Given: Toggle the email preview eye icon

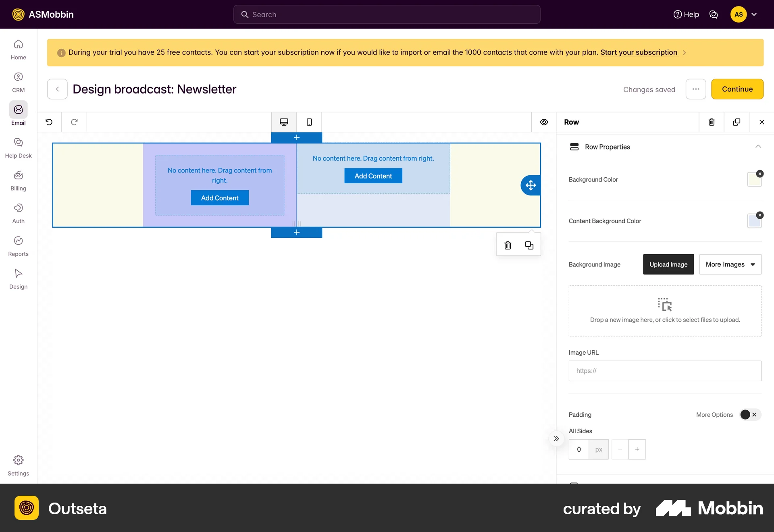Looking at the screenshot, I should pos(544,122).
